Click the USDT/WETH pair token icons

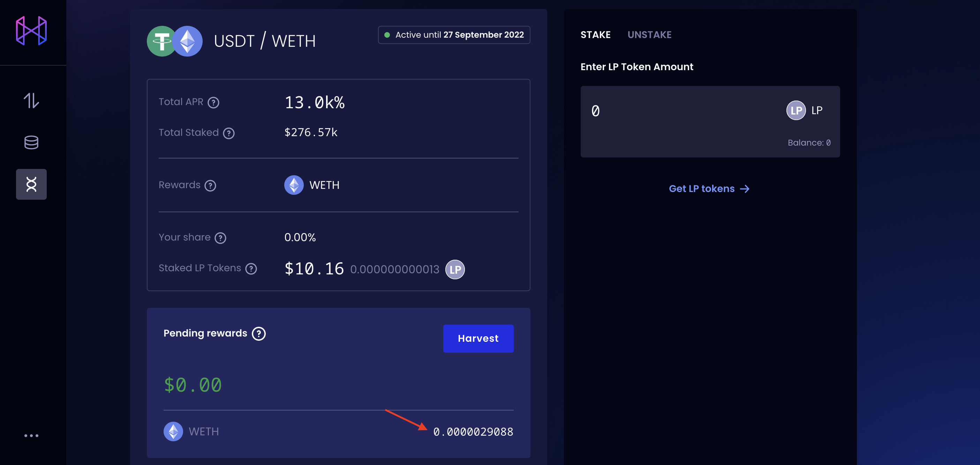[175, 41]
